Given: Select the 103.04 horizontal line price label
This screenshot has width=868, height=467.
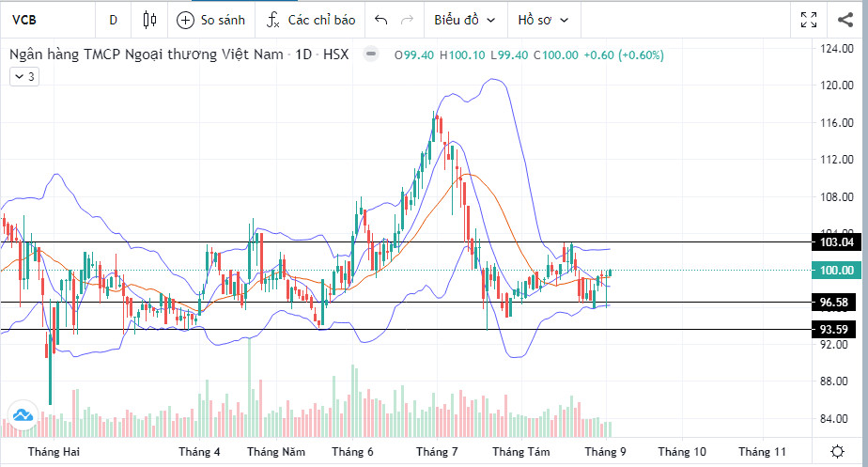Looking at the screenshot, I should point(836,242).
